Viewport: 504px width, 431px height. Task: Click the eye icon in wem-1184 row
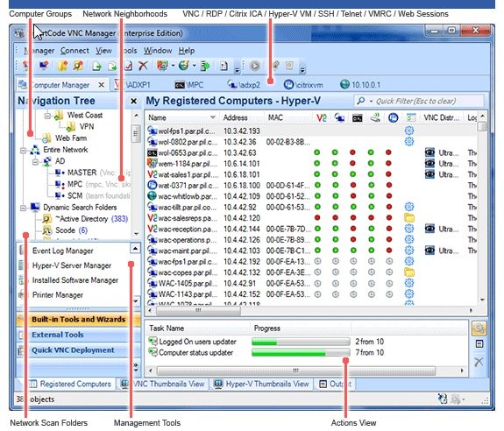(x=429, y=164)
